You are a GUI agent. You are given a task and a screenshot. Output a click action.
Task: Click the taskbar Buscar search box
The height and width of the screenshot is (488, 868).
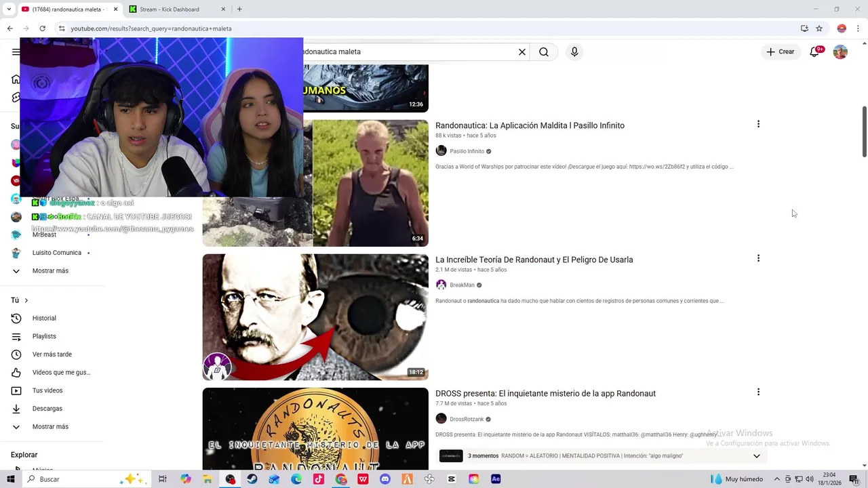pyautogui.click(x=87, y=479)
